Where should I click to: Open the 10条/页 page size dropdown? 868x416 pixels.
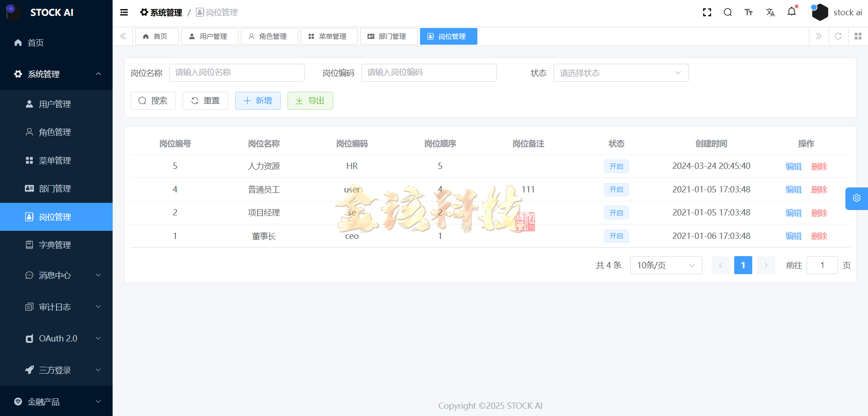tap(665, 265)
